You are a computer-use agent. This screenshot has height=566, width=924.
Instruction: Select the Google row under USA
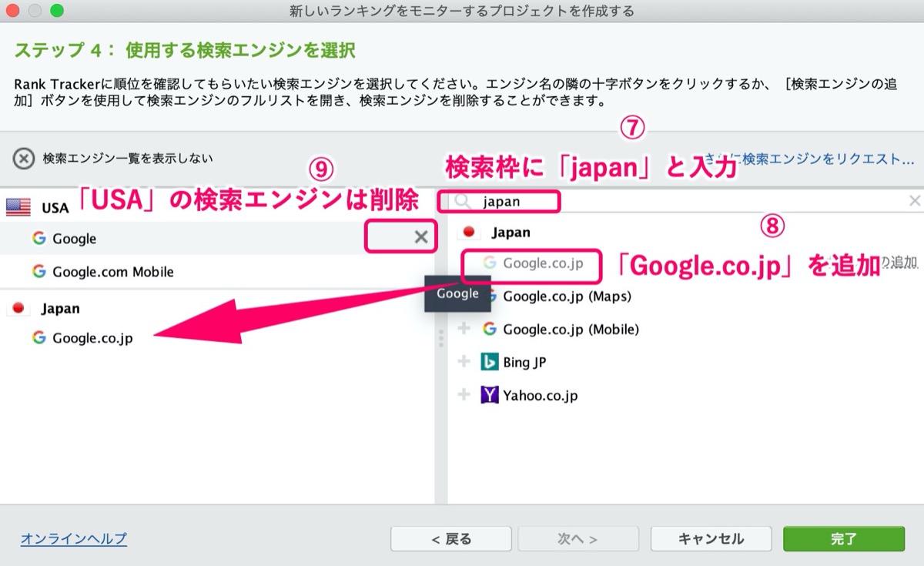(217, 238)
